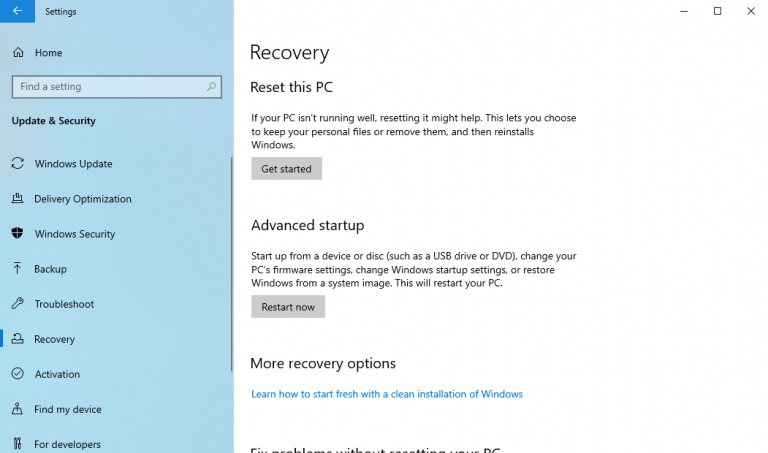This screenshot has width=768, height=453.
Task: Click the Activation checkmark icon
Action: pyautogui.click(x=18, y=374)
